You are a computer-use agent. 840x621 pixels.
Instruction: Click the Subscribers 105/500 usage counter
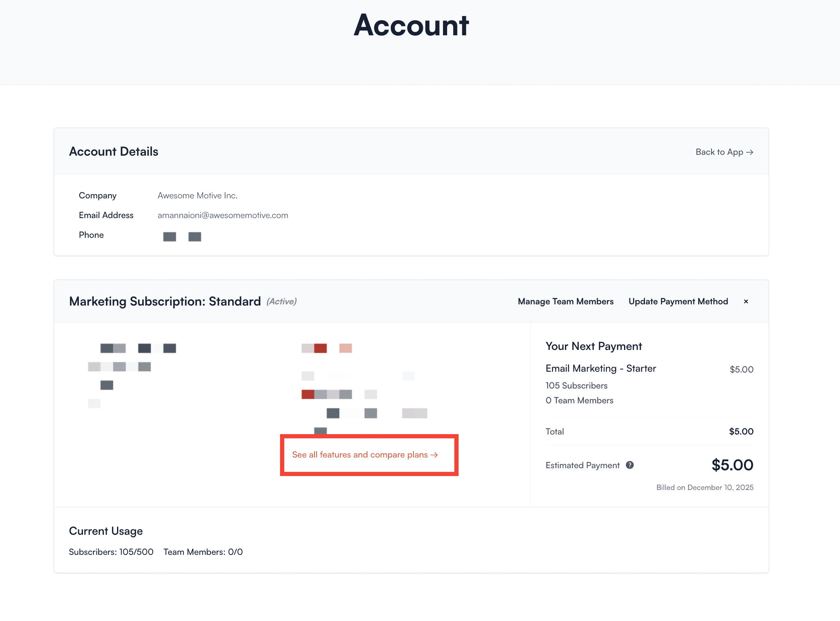click(x=111, y=552)
